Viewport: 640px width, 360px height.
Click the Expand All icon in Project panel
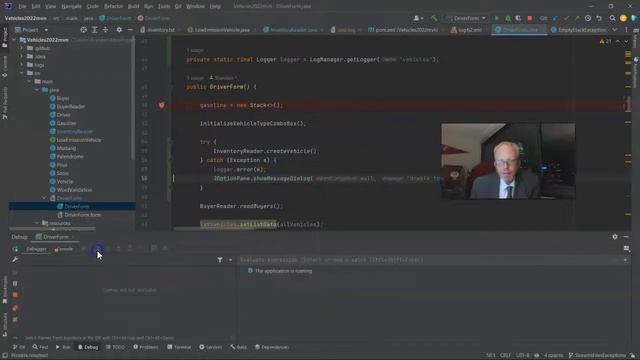pyautogui.click(x=95, y=30)
